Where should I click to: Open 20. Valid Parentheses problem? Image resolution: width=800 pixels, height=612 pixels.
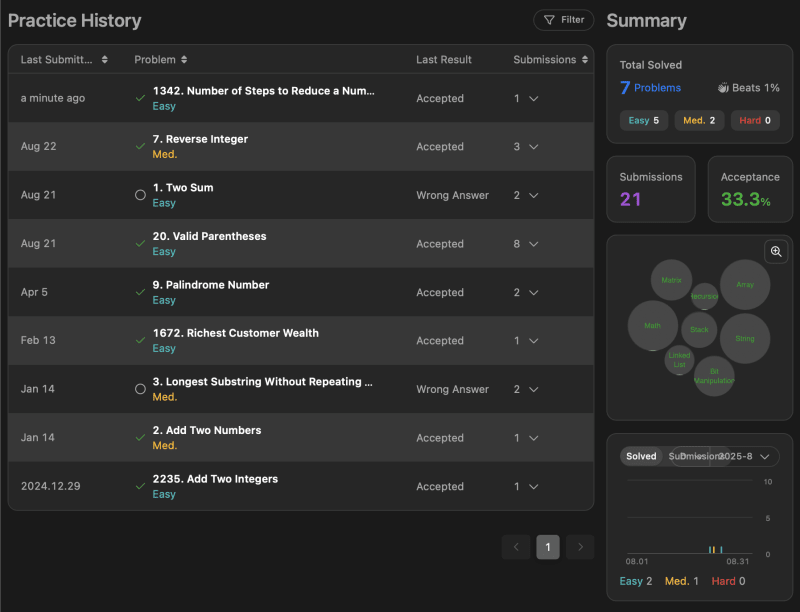(x=209, y=236)
